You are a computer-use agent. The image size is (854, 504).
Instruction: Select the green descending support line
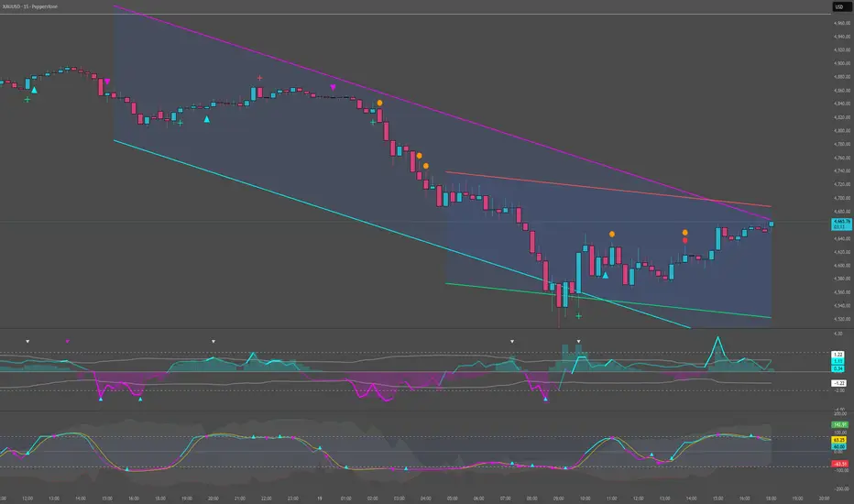(608, 301)
